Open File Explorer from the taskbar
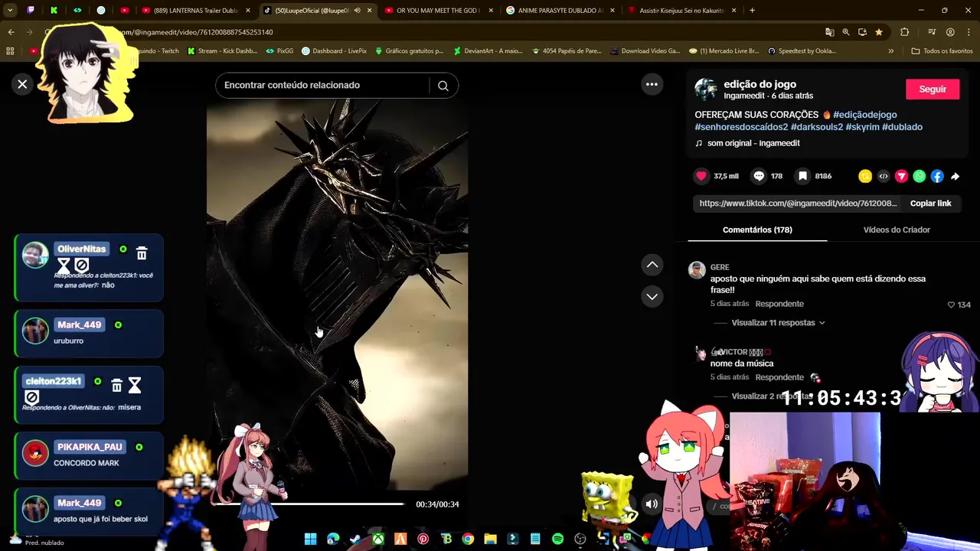 (x=490, y=540)
